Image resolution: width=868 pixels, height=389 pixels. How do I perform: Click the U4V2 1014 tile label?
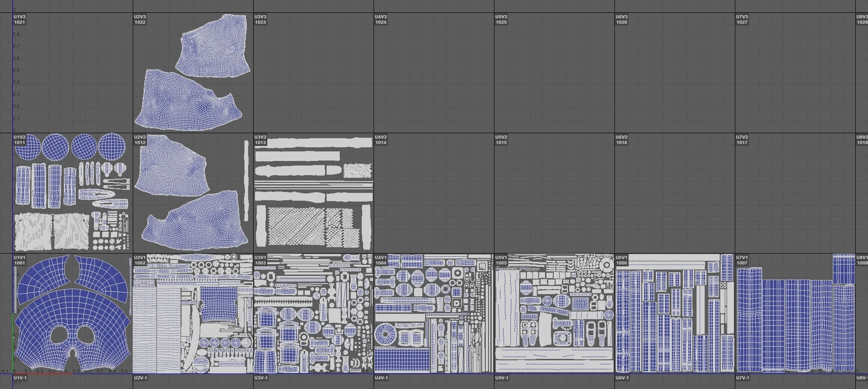[381, 140]
